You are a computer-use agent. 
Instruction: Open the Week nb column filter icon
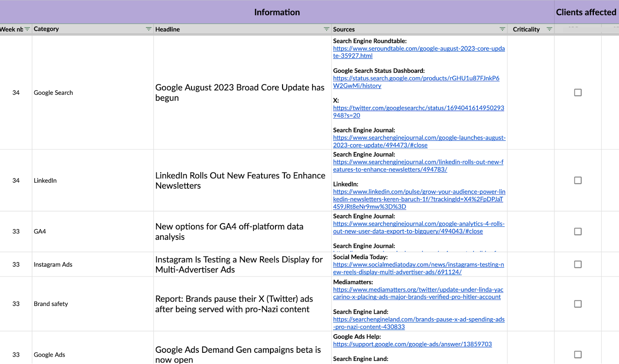pyautogui.click(x=27, y=29)
